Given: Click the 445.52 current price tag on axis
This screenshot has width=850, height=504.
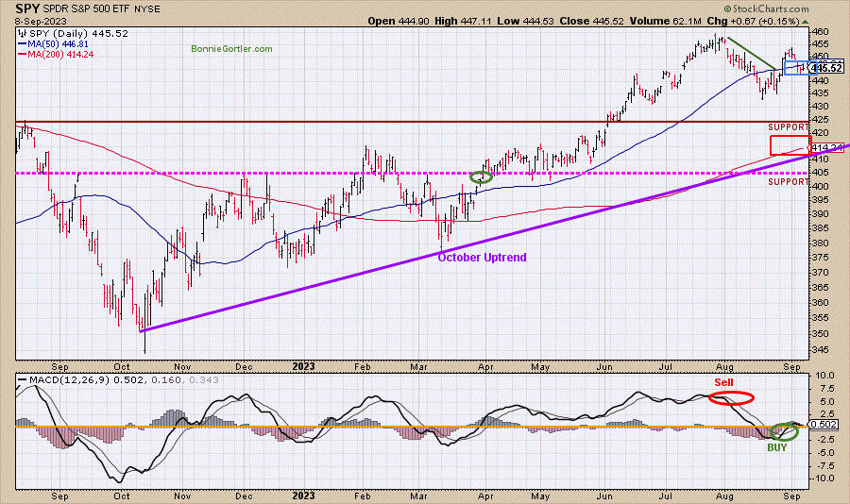Looking at the screenshot, I should [x=828, y=68].
